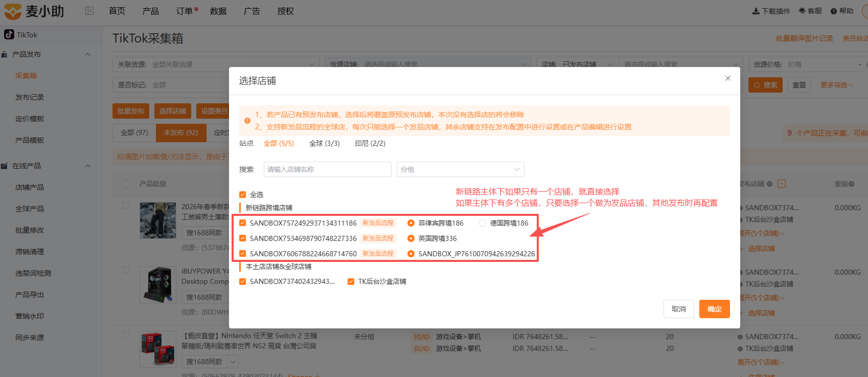Open dropdown arrow beside Nintendo 搜1688同款
Viewport: 868px width, 377px height.
pos(233,362)
